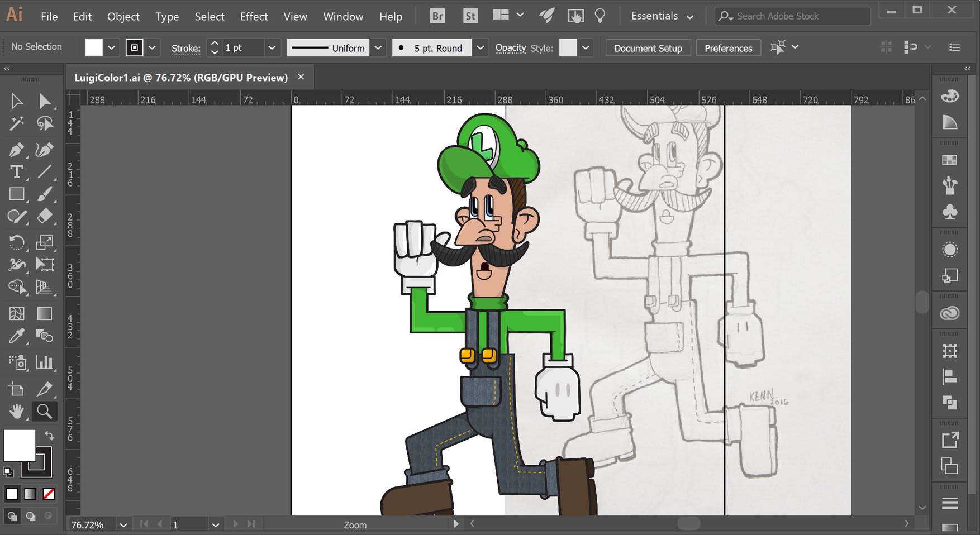Open the File menu
The height and width of the screenshot is (535, 980).
(x=49, y=17)
